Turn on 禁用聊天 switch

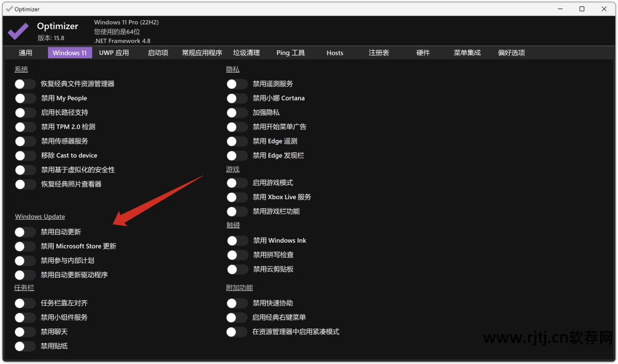[x=25, y=331]
